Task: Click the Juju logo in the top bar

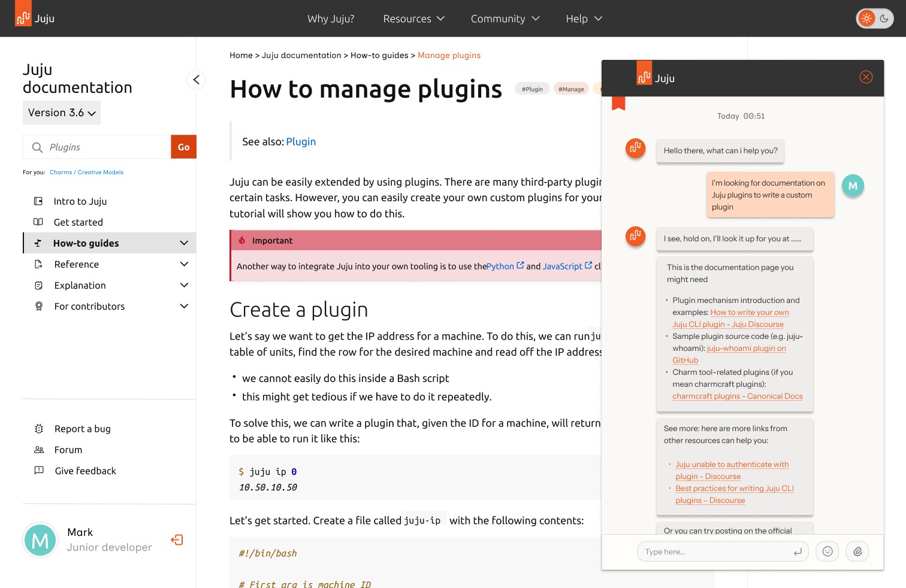Action: click(35, 15)
